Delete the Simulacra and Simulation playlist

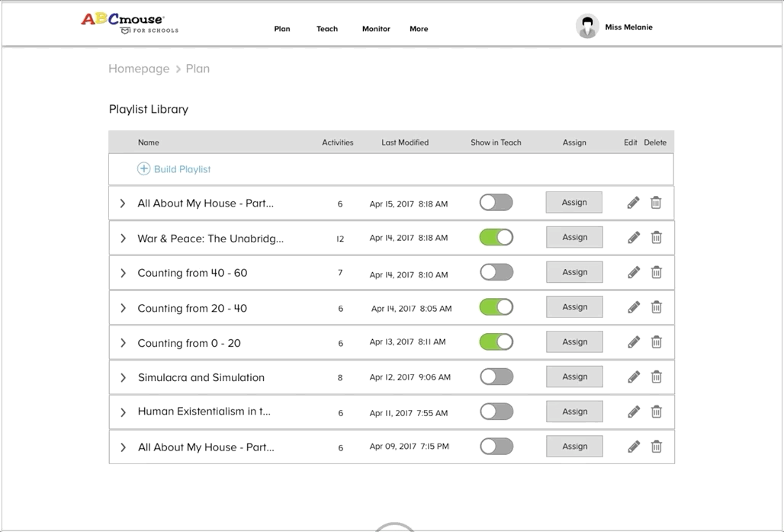coord(656,377)
